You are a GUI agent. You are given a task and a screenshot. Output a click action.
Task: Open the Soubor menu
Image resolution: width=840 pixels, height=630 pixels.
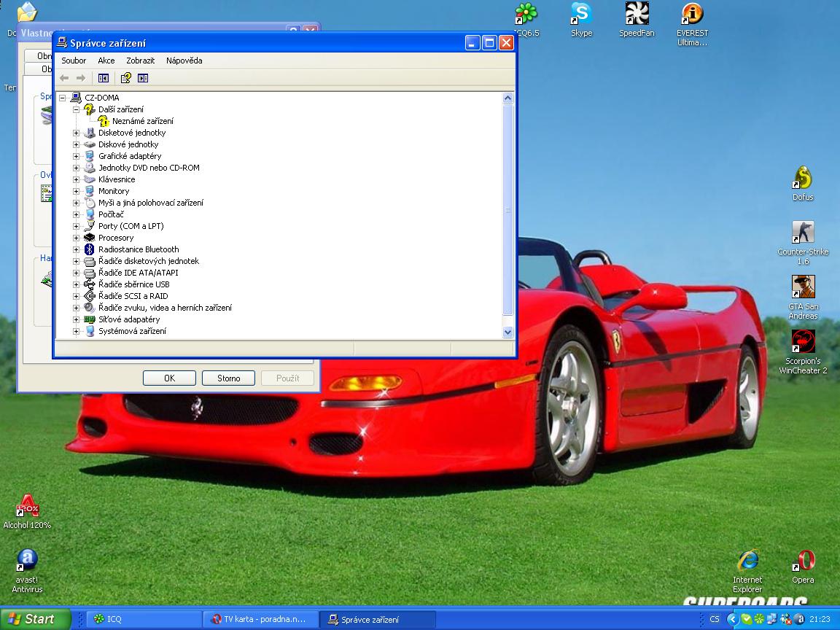click(74, 61)
